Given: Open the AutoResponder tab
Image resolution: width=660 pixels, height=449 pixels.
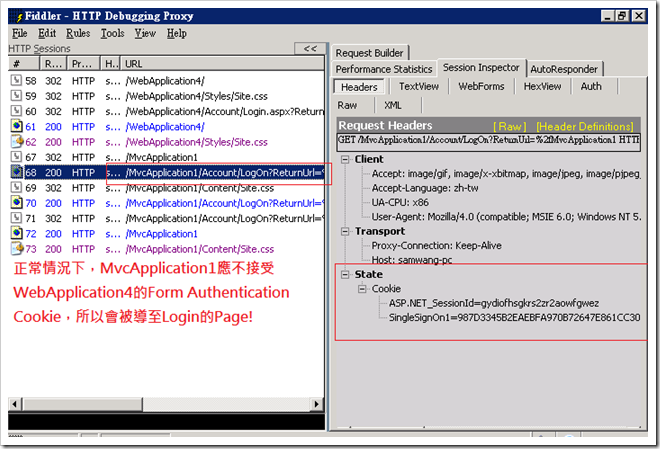Looking at the screenshot, I should [564, 69].
